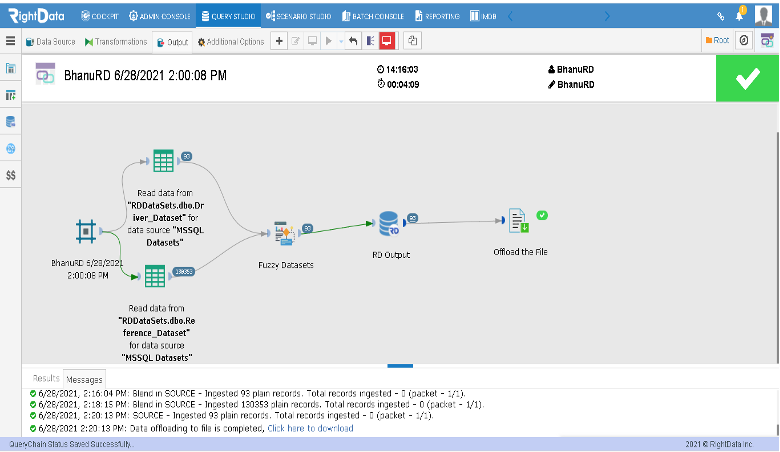Click the circular history icon button
This screenshot has width=780, height=452.
click(x=744, y=40)
